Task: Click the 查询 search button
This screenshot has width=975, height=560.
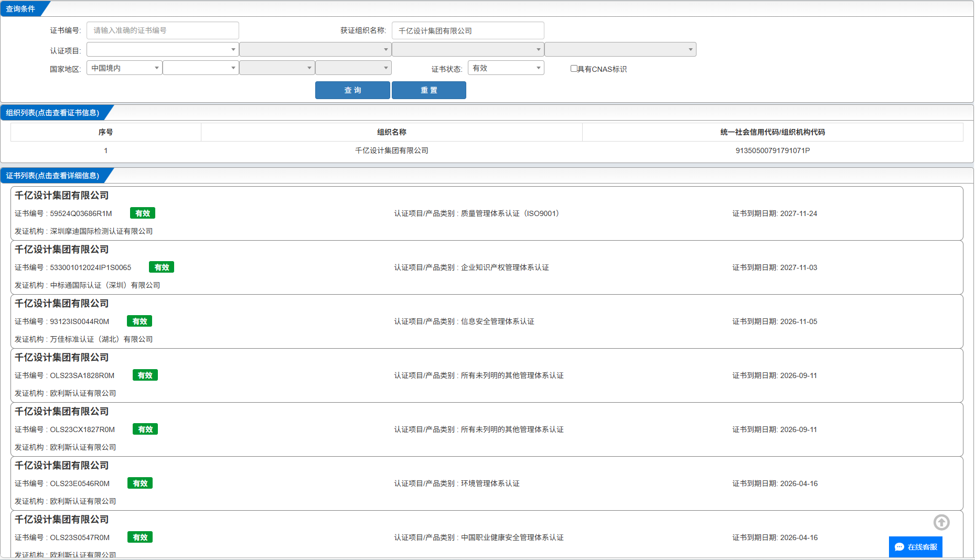Action: coord(352,90)
